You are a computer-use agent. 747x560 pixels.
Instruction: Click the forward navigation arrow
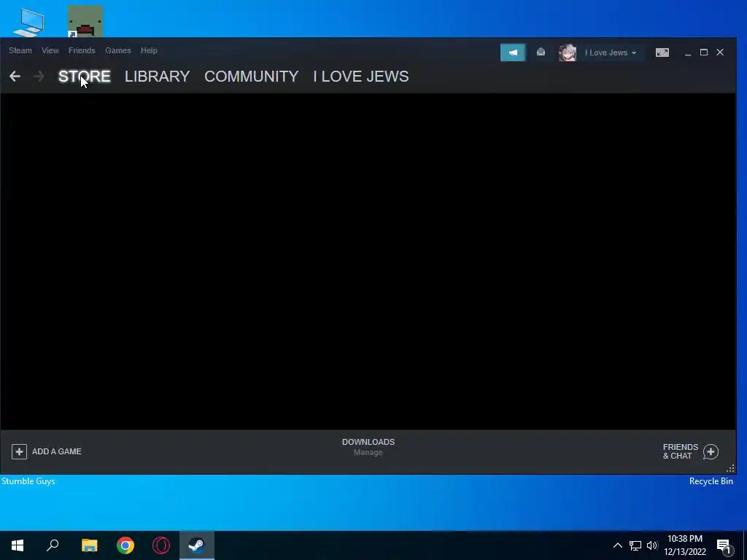tap(39, 76)
